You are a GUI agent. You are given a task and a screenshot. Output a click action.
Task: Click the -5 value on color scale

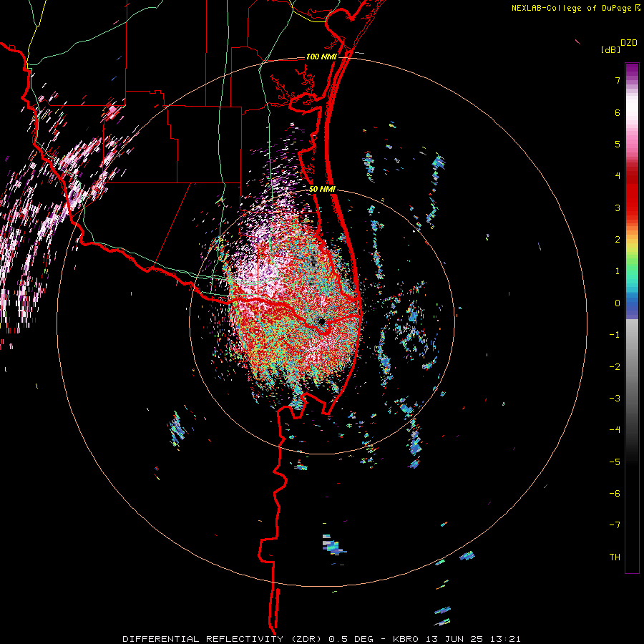click(615, 462)
